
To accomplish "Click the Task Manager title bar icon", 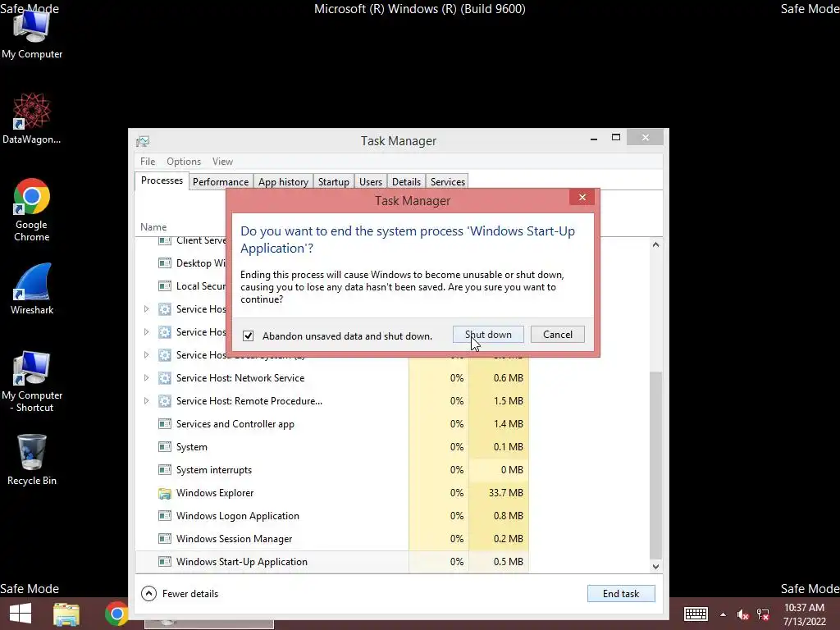I will pos(143,141).
